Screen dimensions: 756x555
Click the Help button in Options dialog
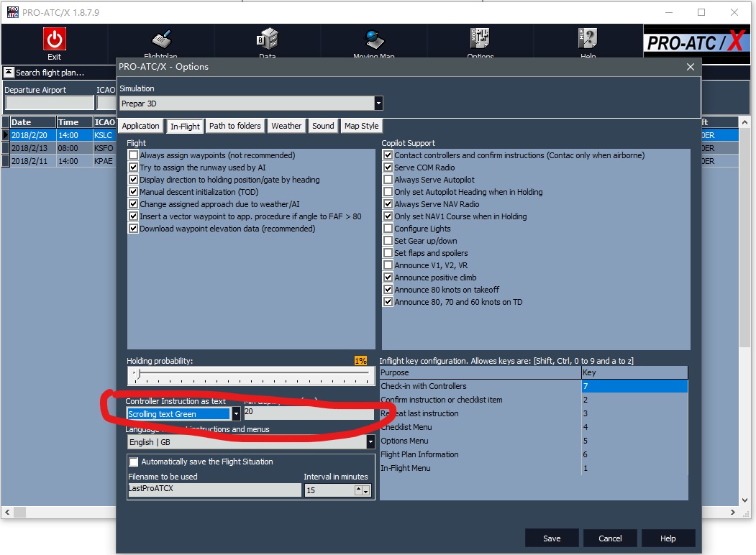pos(668,538)
